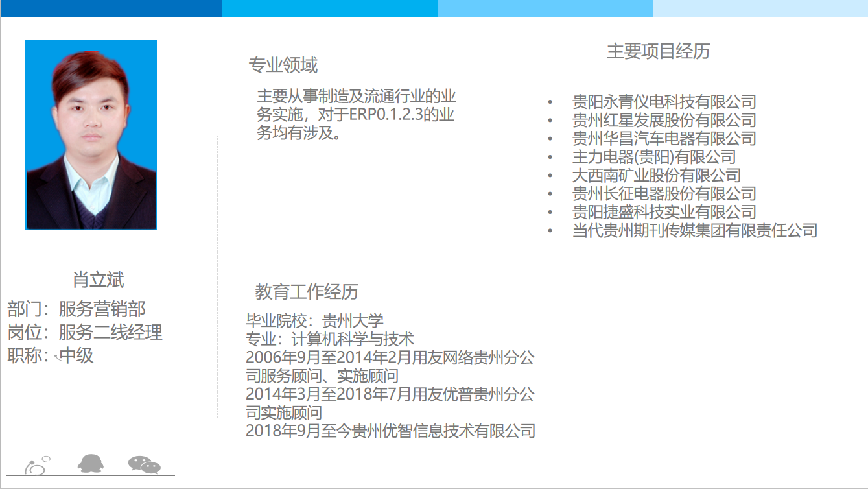This screenshot has width=868, height=489.
Task: Select 贵州红星发展股份有限公司 list entry
Action: click(664, 120)
